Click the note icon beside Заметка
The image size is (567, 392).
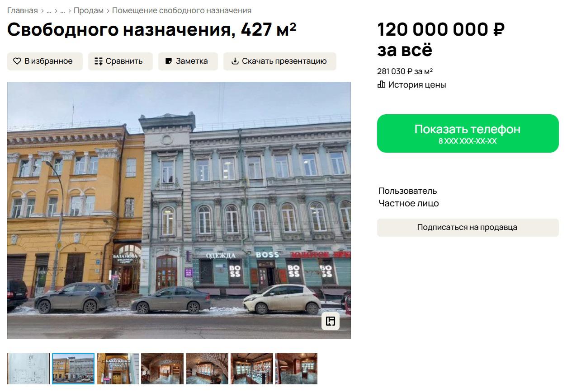pyautogui.click(x=169, y=61)
